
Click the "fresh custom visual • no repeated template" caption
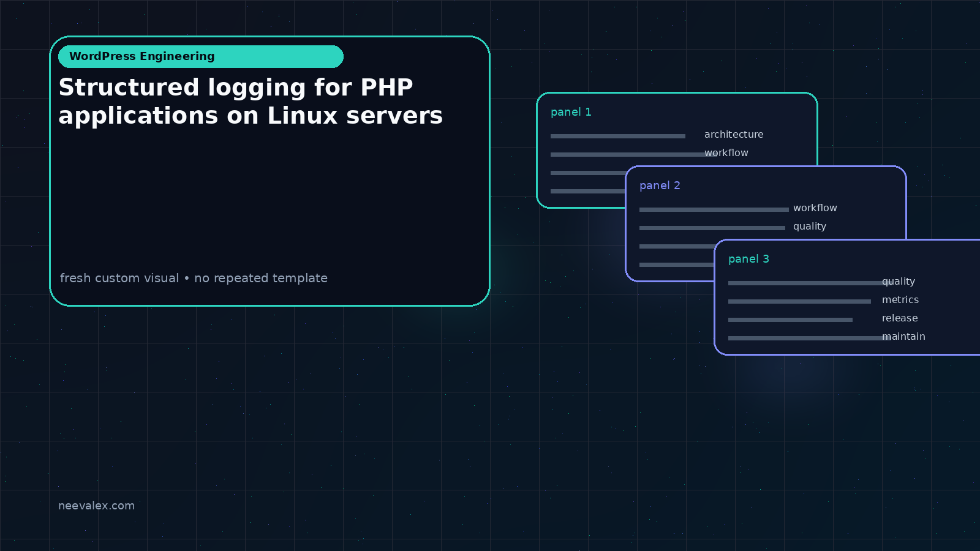pos(194,278)
